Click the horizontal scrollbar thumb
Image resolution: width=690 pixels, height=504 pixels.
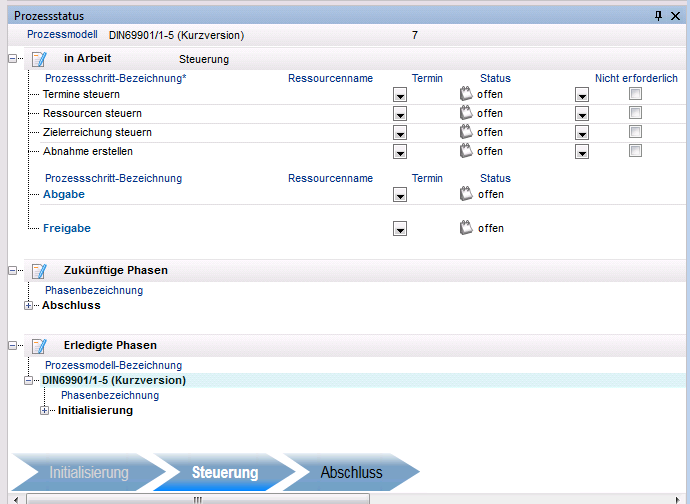click(198, 499)
